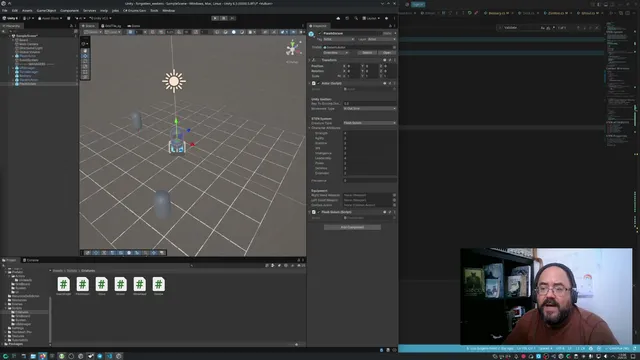Open the Layer dropdown in Inspector

[x=382, y=39]
